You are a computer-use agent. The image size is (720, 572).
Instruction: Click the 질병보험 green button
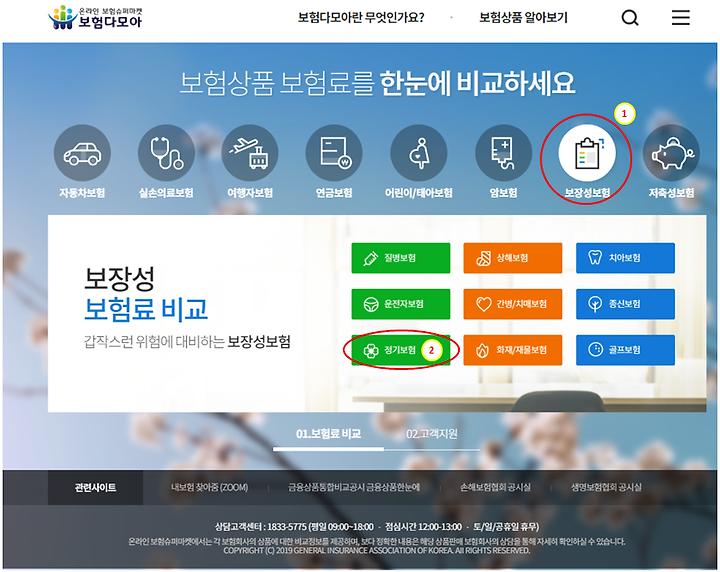[x=401, y=258]
